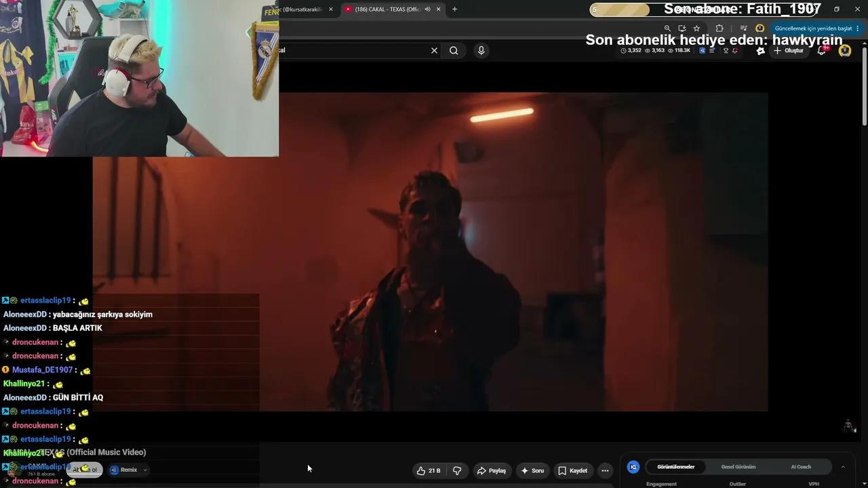Click the streamer webcam overlay
The width and height of the screenshot is (868, 488).
point(139,79)
